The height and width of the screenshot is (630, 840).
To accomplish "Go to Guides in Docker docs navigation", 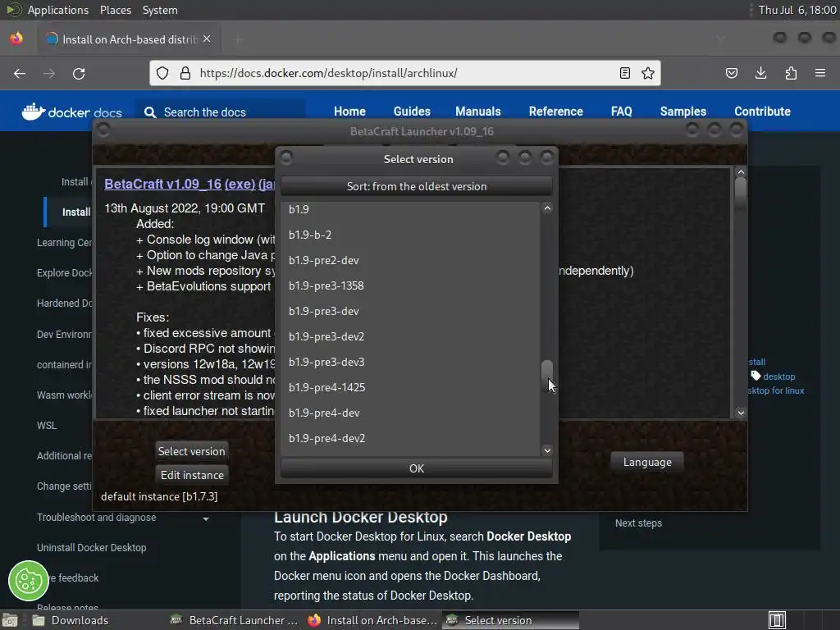I will tap(412, 112).
